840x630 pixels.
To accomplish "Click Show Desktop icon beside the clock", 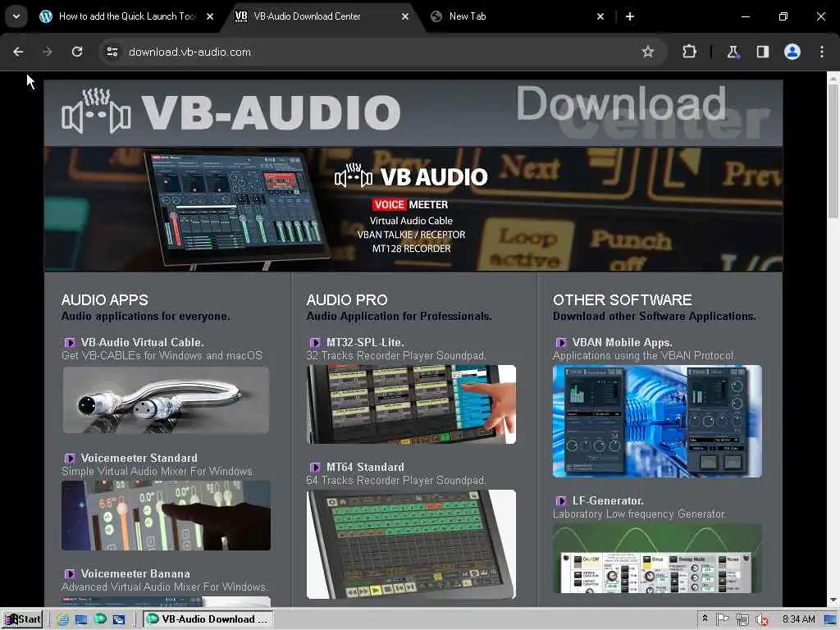I will (831, 620).
